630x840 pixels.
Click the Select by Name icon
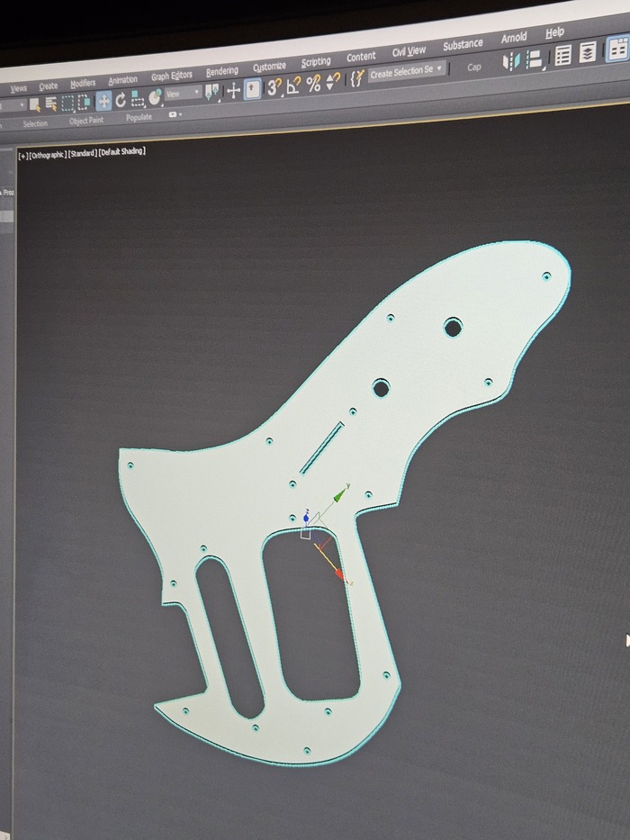[x=51, y=104]
